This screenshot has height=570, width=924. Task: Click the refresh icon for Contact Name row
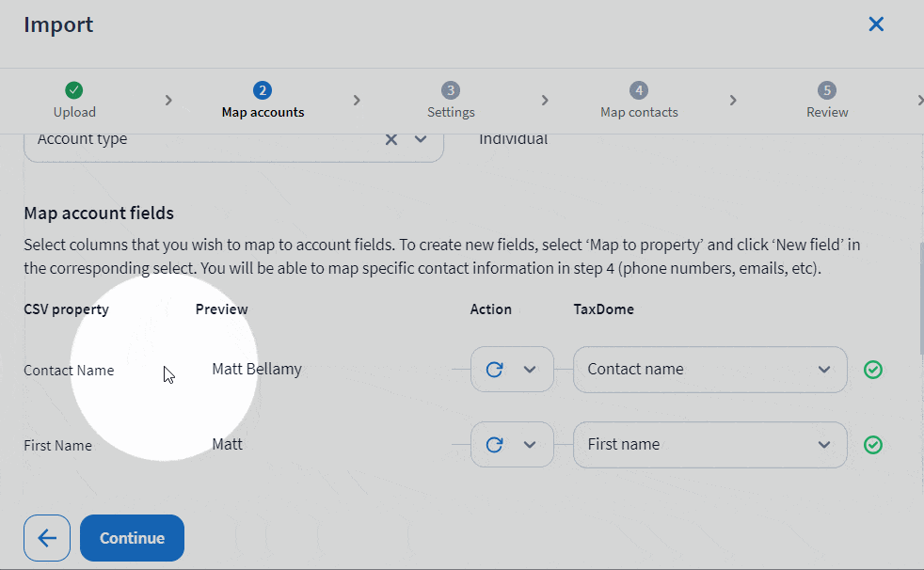point(494,370)
